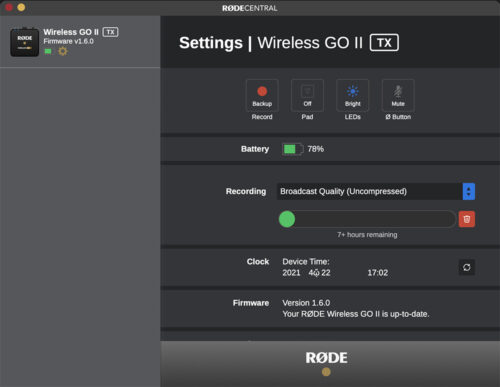Image resolution: width=500 pixels, height=387 pixels.
Task: Click the Clock label
Action: (258, 262)
